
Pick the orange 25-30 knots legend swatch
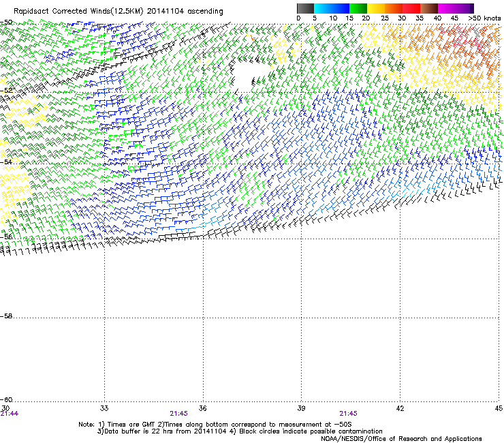pyautogui.click(x=394, y=8)
